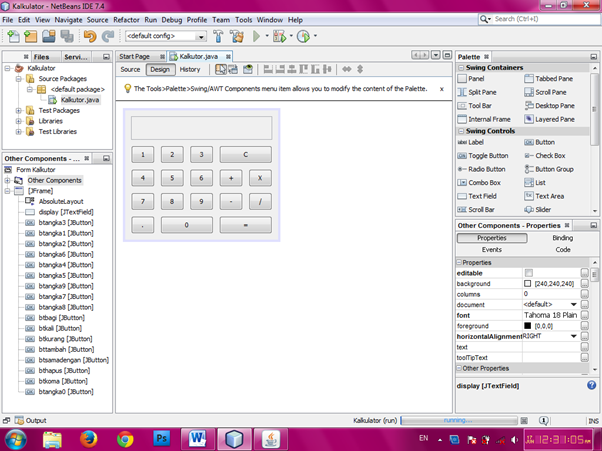Screen dimensions: 602x451
Task: Click the Debug Project icon
Action: coord(280,36)
